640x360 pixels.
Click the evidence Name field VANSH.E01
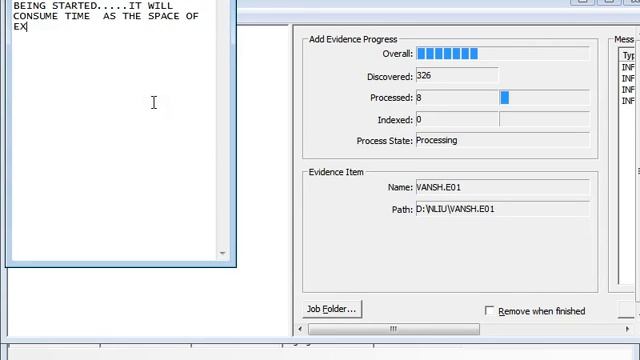pyautogui.click(x=502, y=187)
